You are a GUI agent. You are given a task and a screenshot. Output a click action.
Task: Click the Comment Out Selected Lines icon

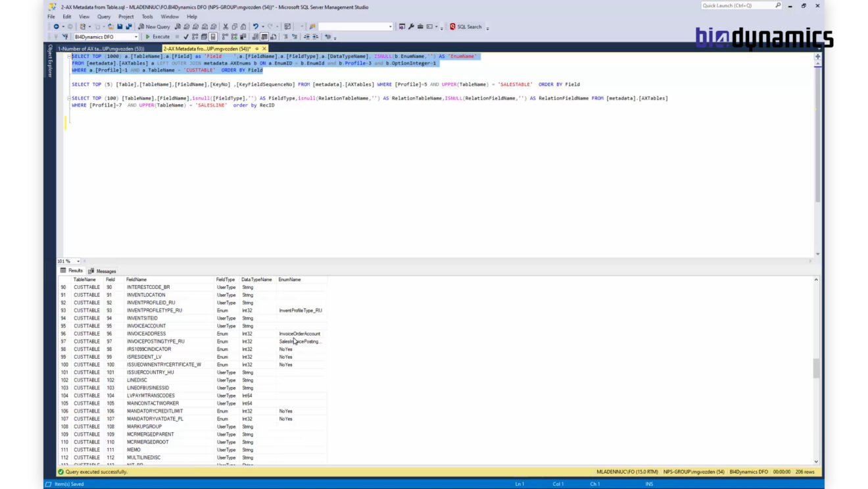285,36
